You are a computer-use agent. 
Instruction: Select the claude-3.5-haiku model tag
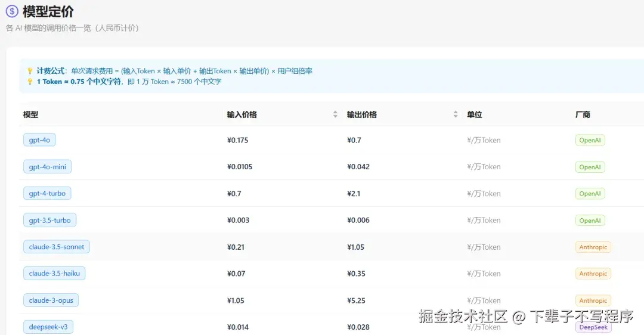[54, 274]
